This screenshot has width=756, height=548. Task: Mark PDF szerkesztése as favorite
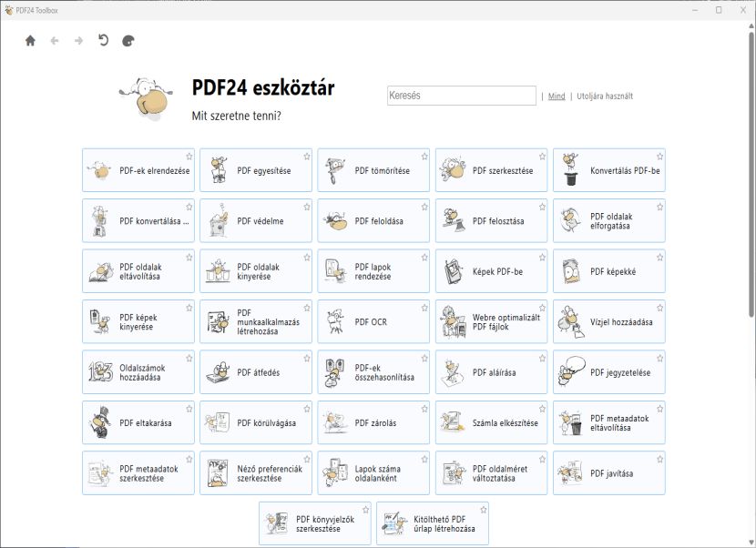(542, 157)
